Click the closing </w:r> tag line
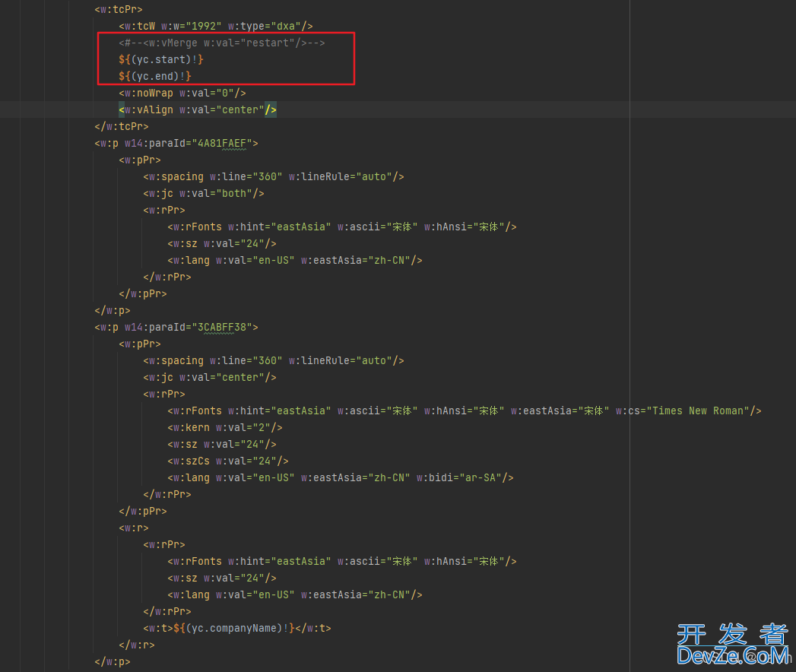 click(x=137, y=645)
